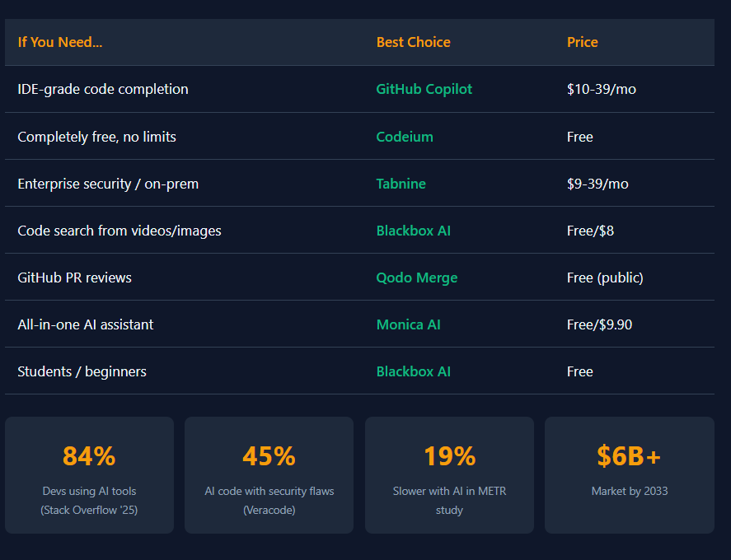
Task: Click the 'If You Need...' column header
Action: click(60, 42)
